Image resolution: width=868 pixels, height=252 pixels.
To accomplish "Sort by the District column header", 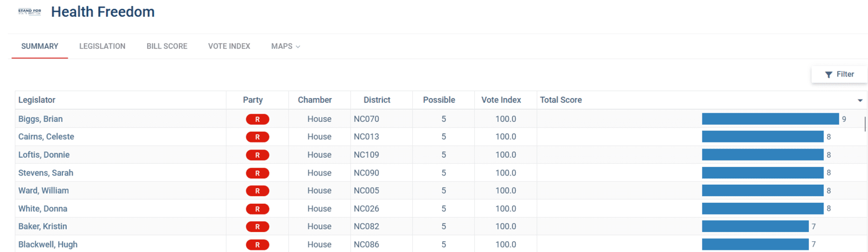I will [376, 100].
